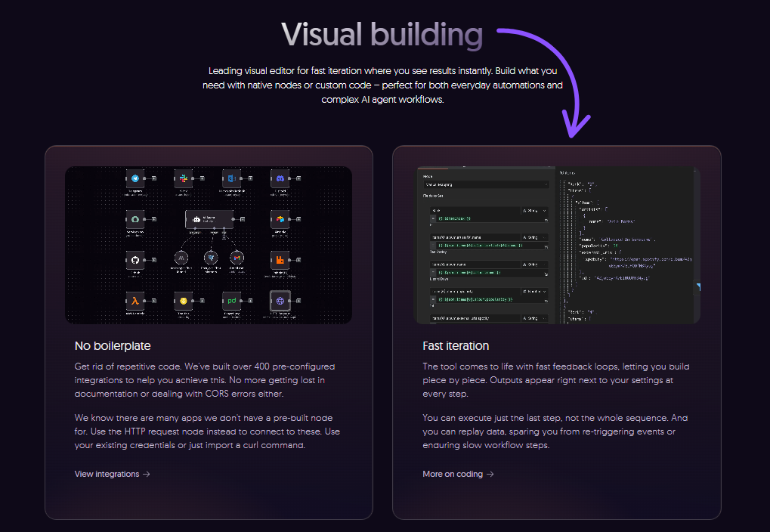Open the Pipedrive node
Viewport: 770px width, 532px height.
[232, 300]
